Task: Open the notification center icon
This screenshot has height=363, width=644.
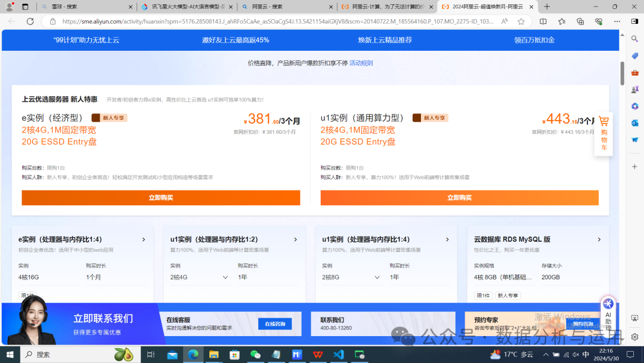Action: coord(630,355)
